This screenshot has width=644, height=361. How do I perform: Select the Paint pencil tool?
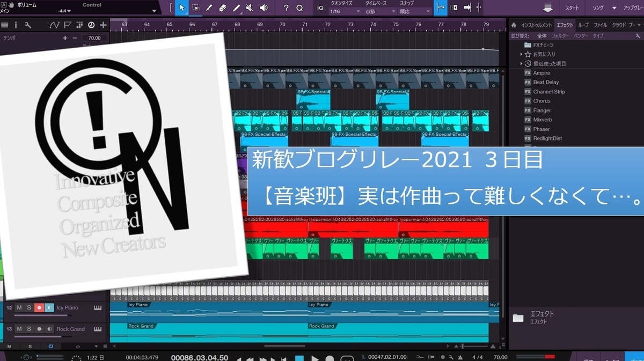237,8
